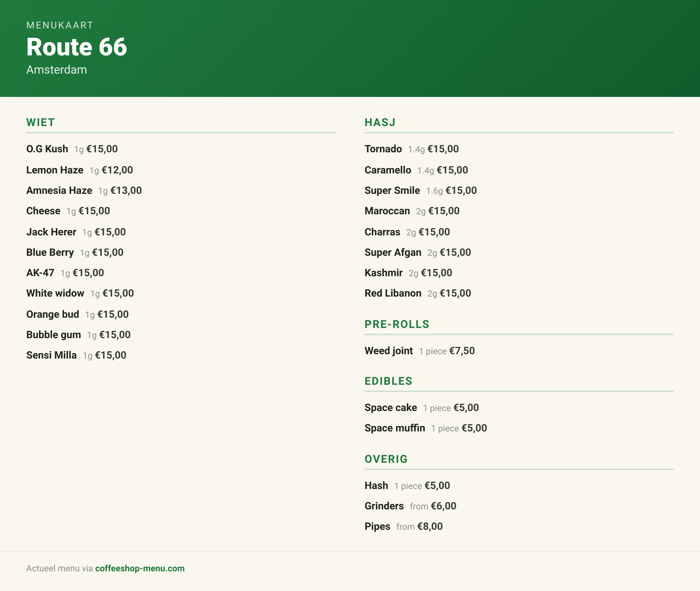Select the Charras entry
The height and width of the screenshot is (591, 700).
click(407, 232)
